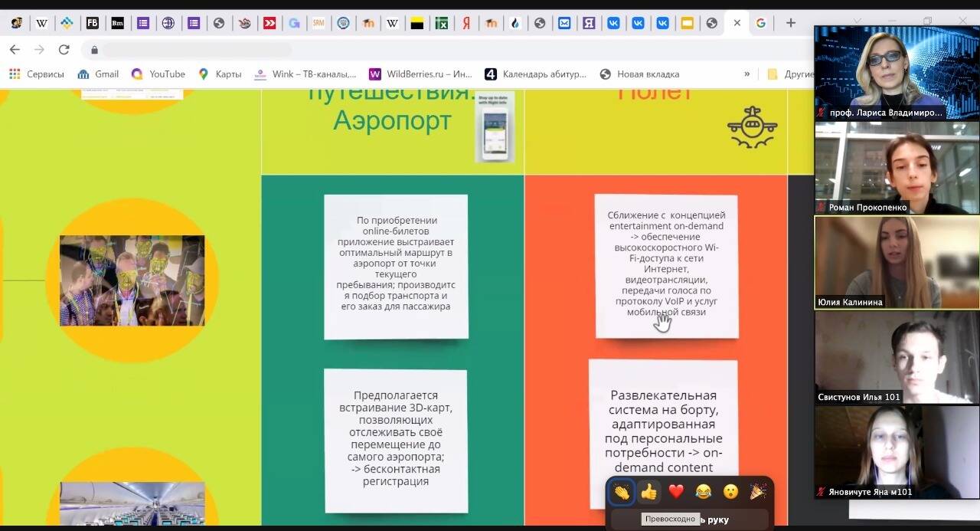Click the note starting 'Развлекательная система на борту'
Image resolution: width=980 pixels, height=531 pixels.
pos(663,434)
